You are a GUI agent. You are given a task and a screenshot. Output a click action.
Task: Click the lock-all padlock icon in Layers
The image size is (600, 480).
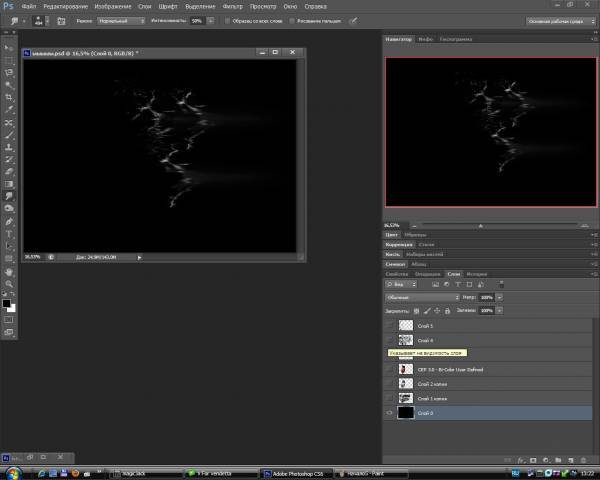(447, 311)
